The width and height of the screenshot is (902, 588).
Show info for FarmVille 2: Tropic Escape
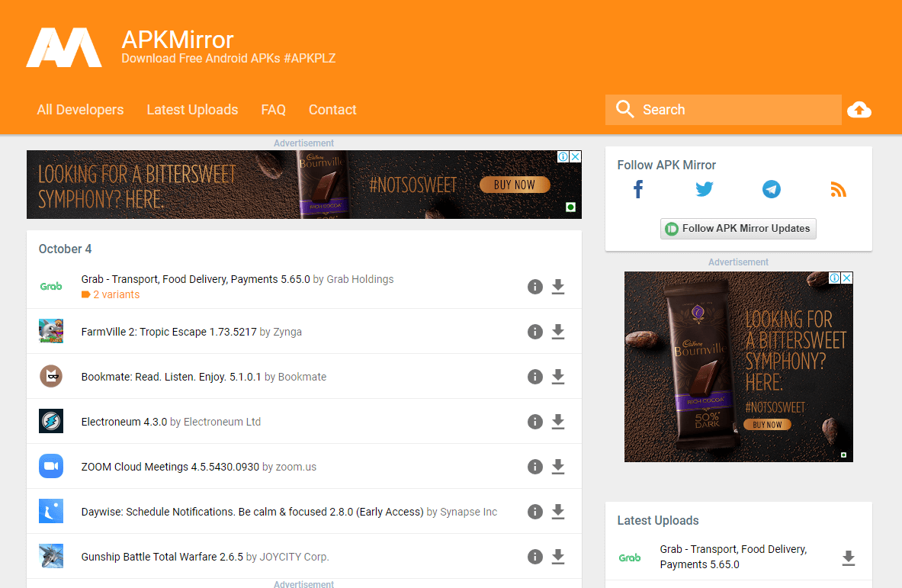point(535,332)
